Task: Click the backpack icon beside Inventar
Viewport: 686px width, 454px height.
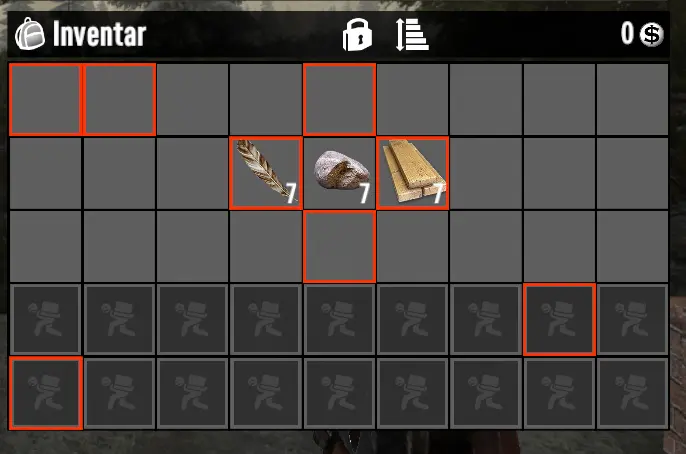Action: [x=30, y=34]
